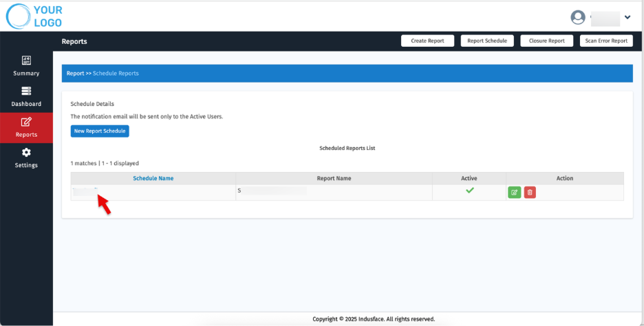
Task: Click the Active column header
Action: tap(469, 178)
